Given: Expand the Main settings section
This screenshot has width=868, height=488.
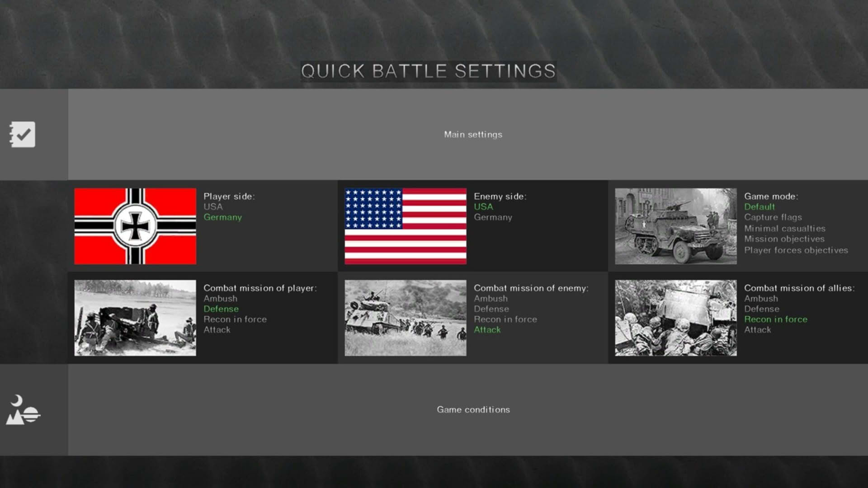Looking at the screenshot, I should pos(468,134).
